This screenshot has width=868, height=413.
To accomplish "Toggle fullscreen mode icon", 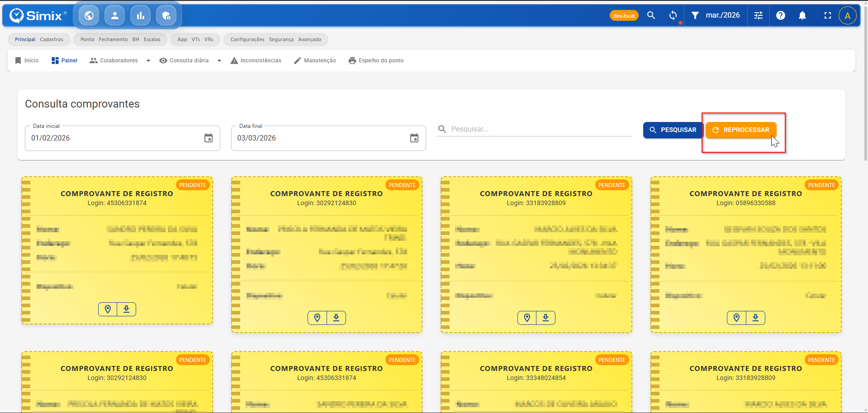I will click(x=828, y=15).
